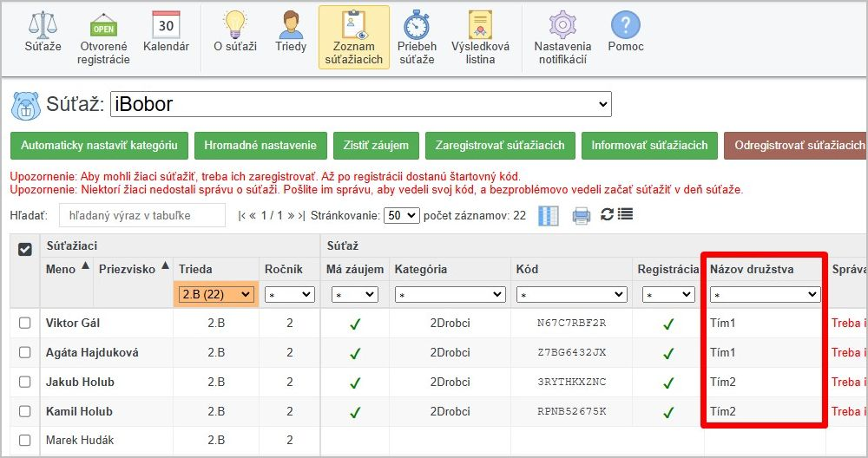The width and height of the screenshot is (868, 458).
Task: Open the Stránkovanie page size dropdown
Action: pyautogui.click(x=401, y=215)
